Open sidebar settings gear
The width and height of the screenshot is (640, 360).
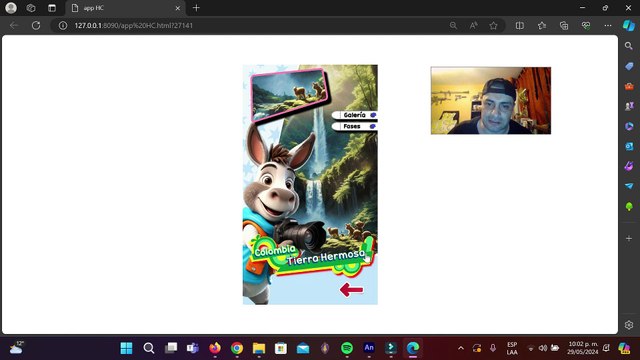[629, 325]
